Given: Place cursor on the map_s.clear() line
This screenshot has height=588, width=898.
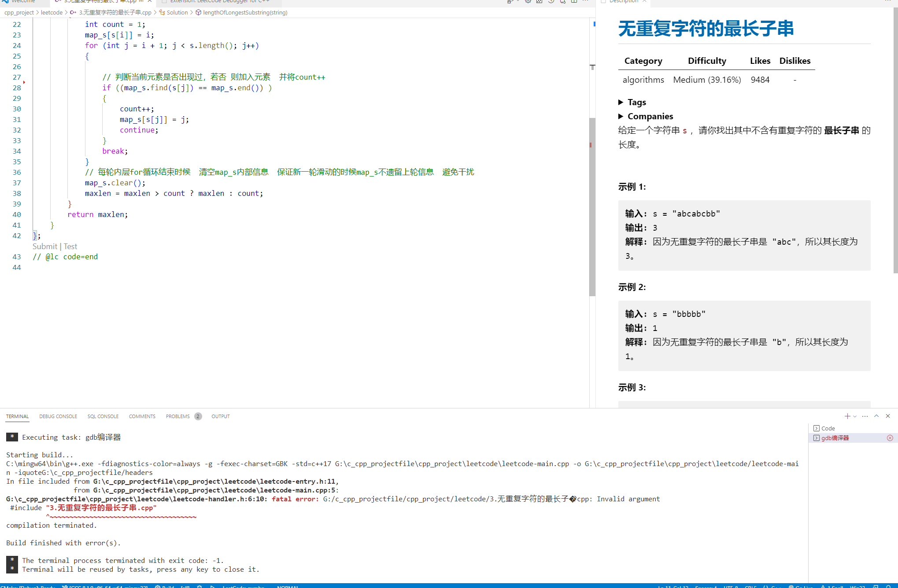Looking at the screenshot, I should pos(115,183).
